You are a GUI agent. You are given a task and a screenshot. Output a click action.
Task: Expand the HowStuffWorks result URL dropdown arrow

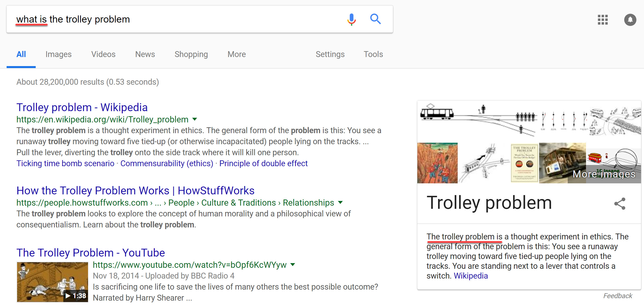click(x=340, y=202)
